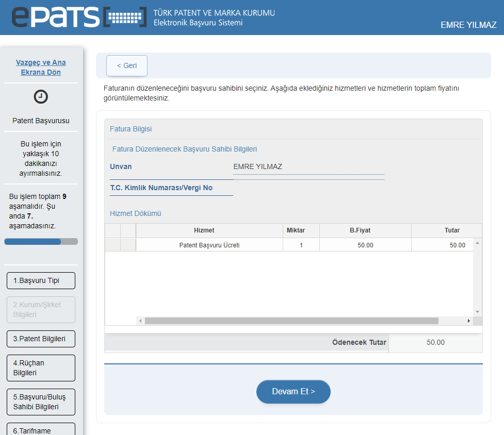Screen dimensions: 504x435
Task: Click Türk Patent ve Marka Kurumu title
Action: (214, 13)
